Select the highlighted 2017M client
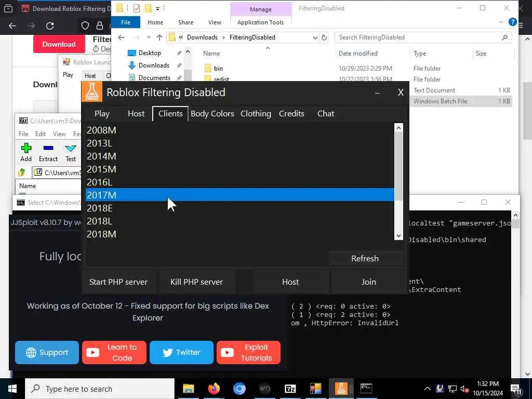Image resolution: width=532 pixels, height=399 pixels. click(x=240, y=195)
